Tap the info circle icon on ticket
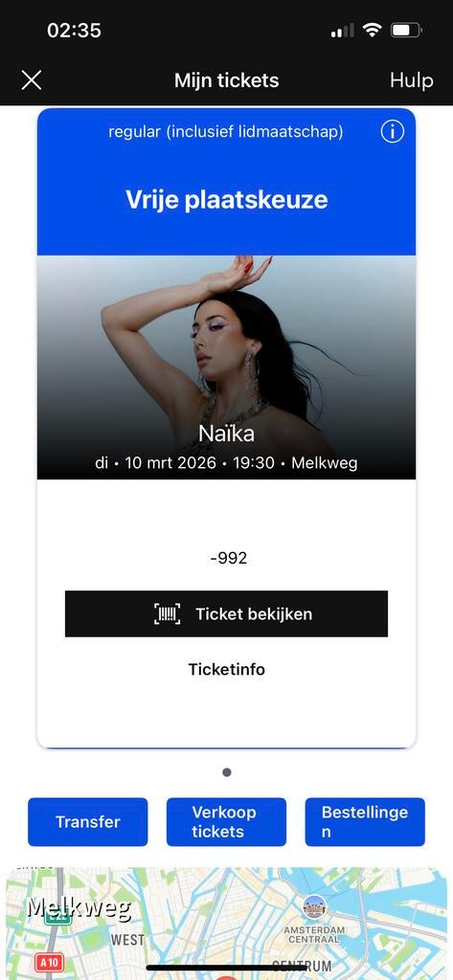This screenshot has width=453, height=980. click(393, 131)
